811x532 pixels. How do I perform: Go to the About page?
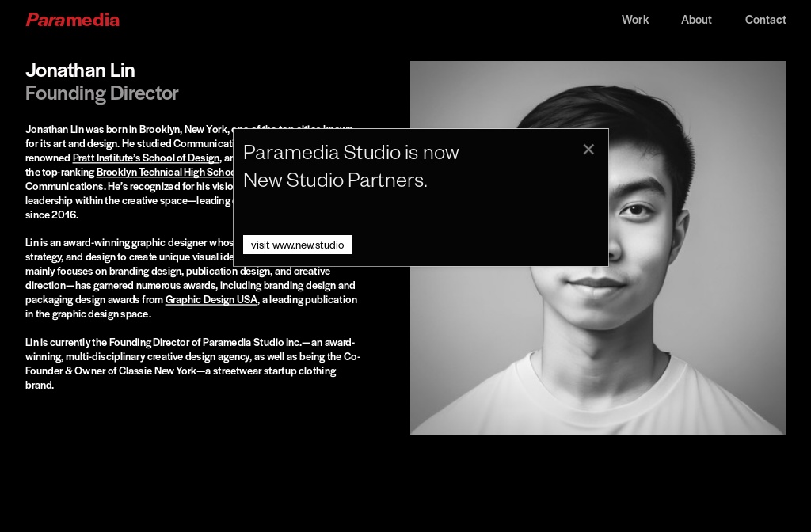[x=696, y=20]
